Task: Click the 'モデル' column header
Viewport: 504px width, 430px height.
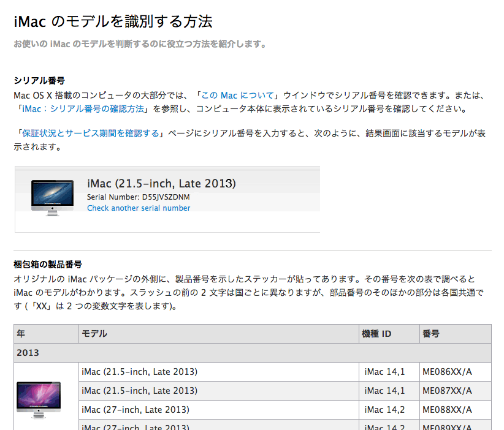Action: (219, 334)
